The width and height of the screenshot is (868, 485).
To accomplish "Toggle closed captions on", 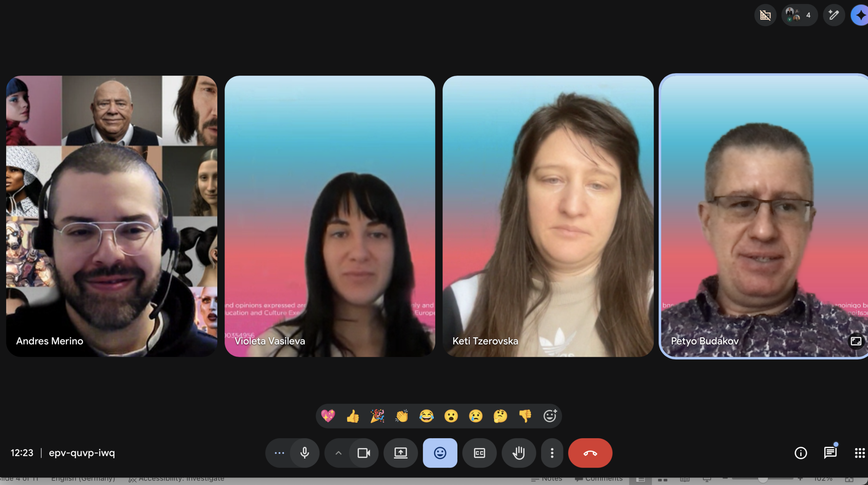I will [479, 453].
